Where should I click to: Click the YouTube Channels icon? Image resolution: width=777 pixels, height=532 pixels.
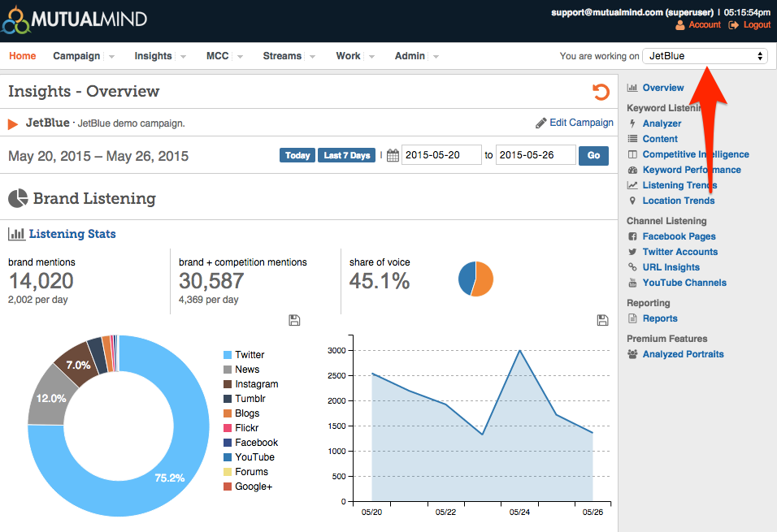coord(632,283)
